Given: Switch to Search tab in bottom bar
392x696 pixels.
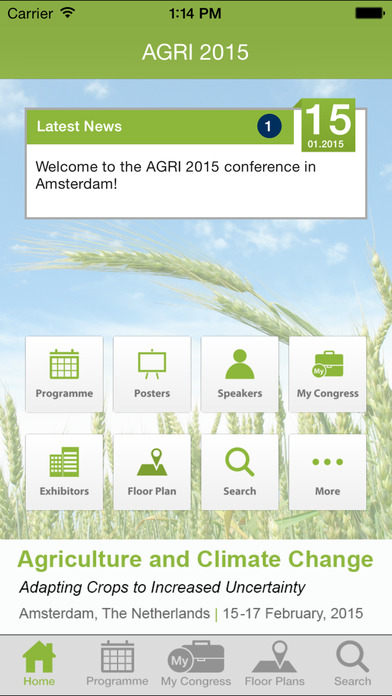Looking at the screenshot, I should [352, 664].
